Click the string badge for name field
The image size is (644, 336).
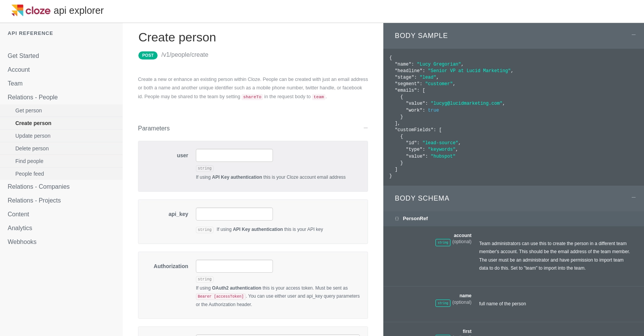point(443,303)
